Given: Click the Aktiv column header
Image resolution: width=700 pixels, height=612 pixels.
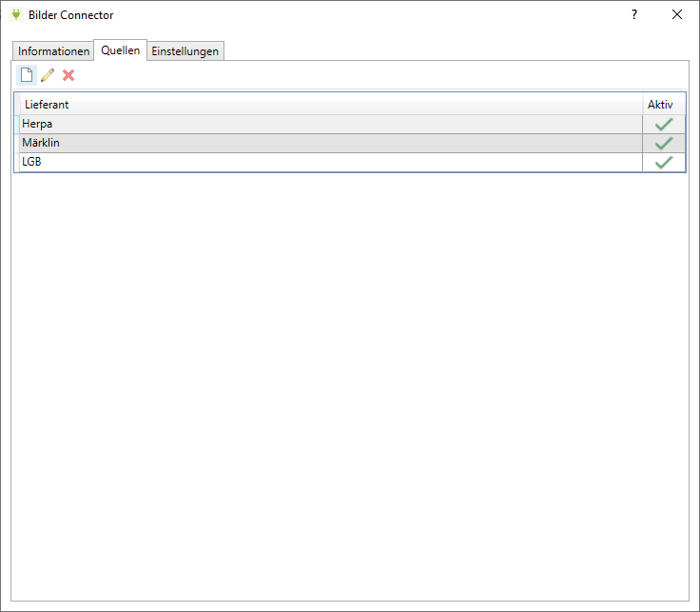Looking at the screenshot, I should click(x=660, y=104).
